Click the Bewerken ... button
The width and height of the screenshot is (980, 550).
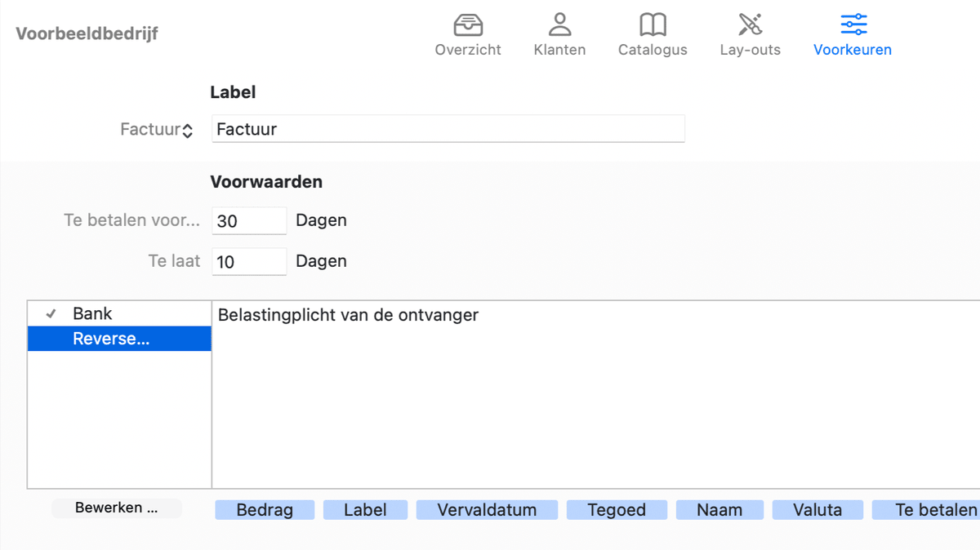(116, 508)
